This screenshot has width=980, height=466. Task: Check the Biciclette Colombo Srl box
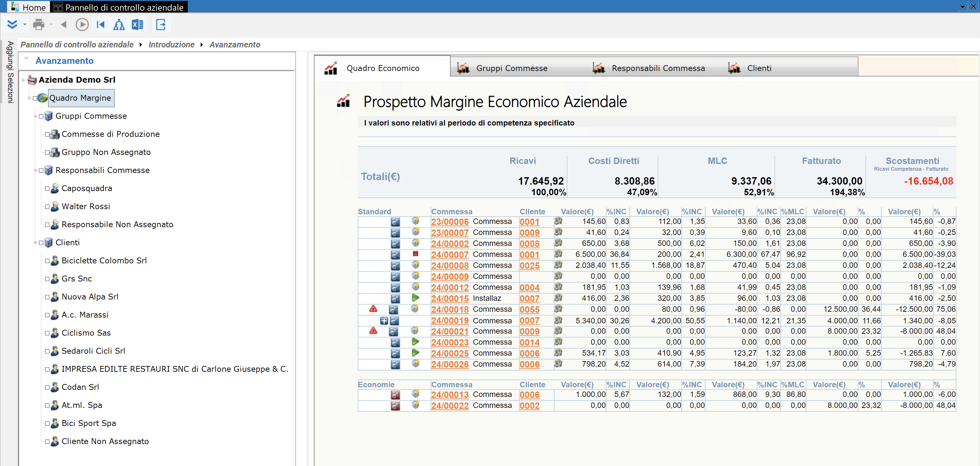[x=47, y=261]
